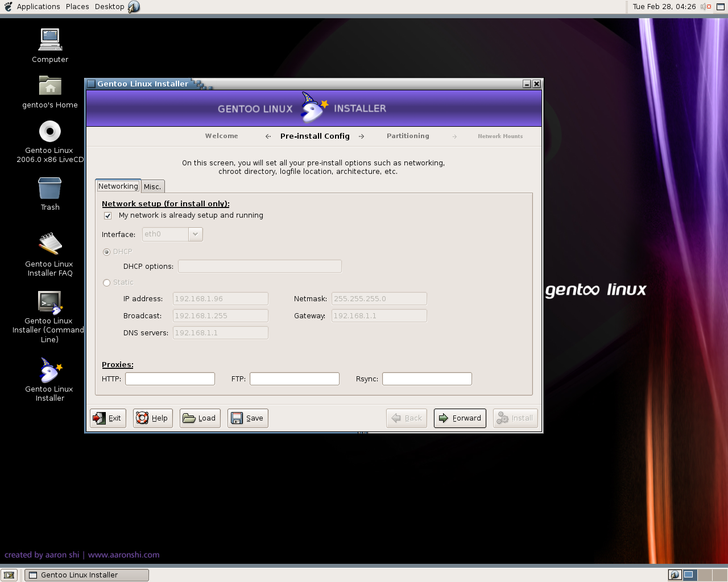Click the DHCP options input field

[x=260, y=267]
